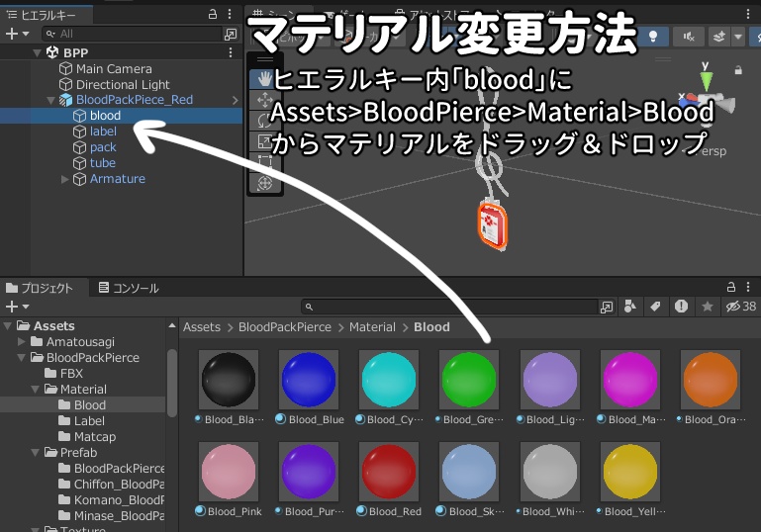Click the hierarchy panel lock icon
Image resolution: width=761 pixels, height=532 pixels.
(213, 14)
